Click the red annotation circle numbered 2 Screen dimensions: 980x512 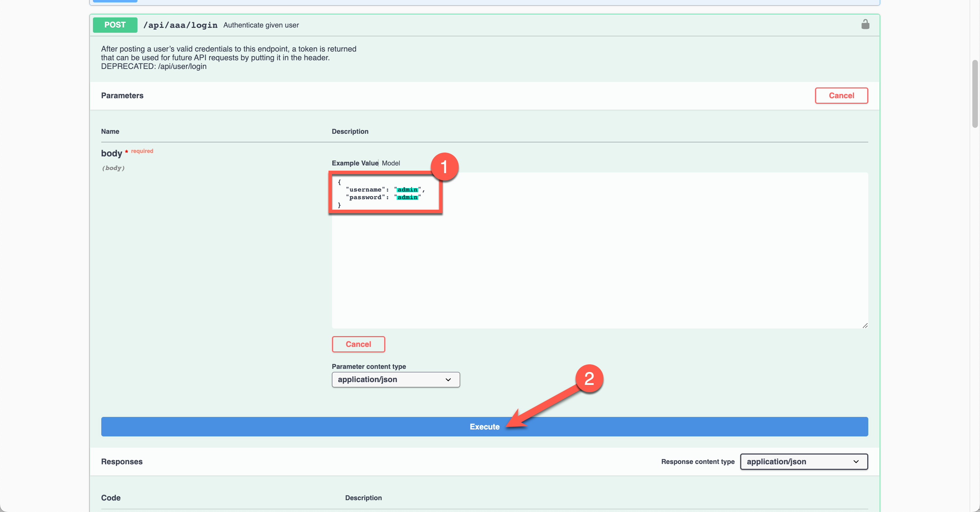click(x=589, y=378)
